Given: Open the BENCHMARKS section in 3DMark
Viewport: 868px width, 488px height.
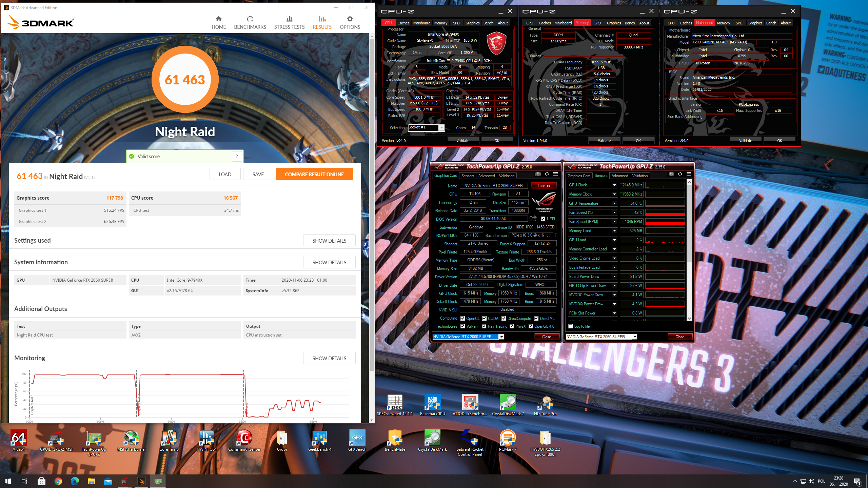Looking at the screenshot, I should (x=250, y=23).
